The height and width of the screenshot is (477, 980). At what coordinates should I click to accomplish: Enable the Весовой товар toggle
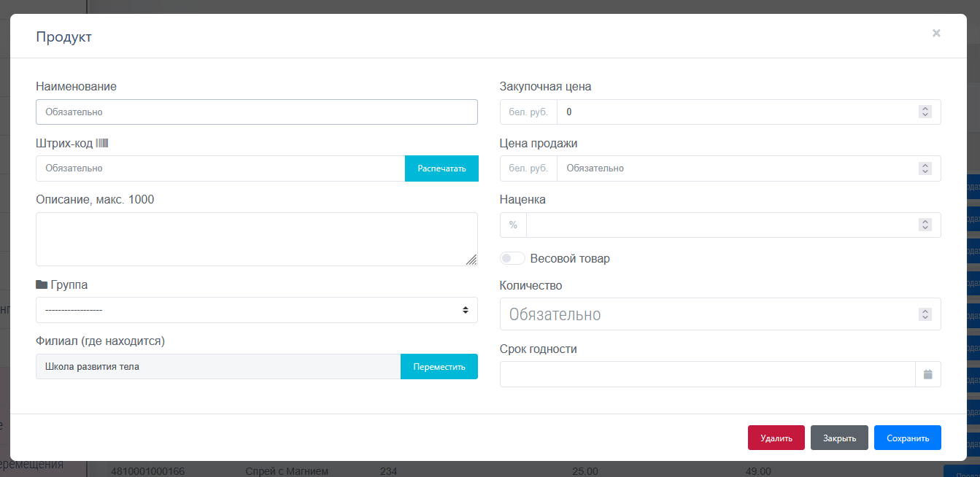[512, 258]
